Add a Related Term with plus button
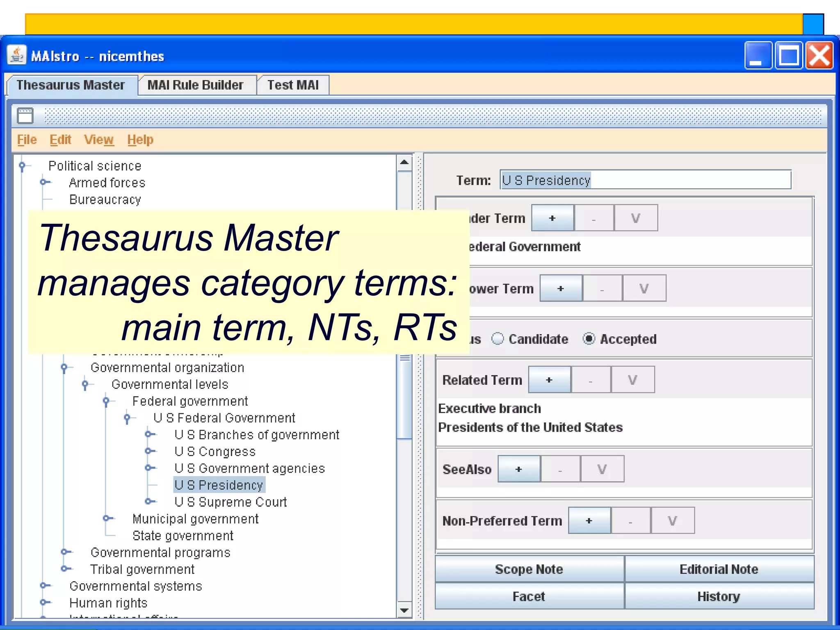The height and width of the screenshot is (630, 840). click(549, 380)
